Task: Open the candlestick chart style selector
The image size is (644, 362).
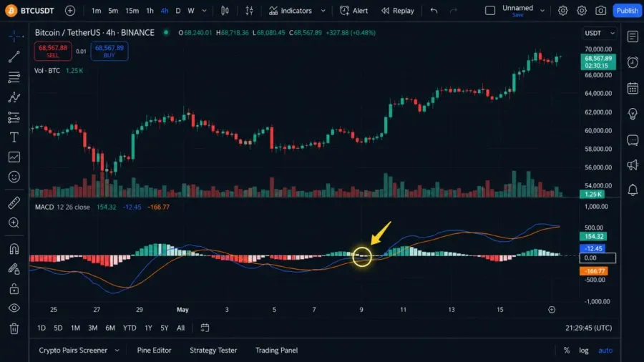Action: [225, 11]
